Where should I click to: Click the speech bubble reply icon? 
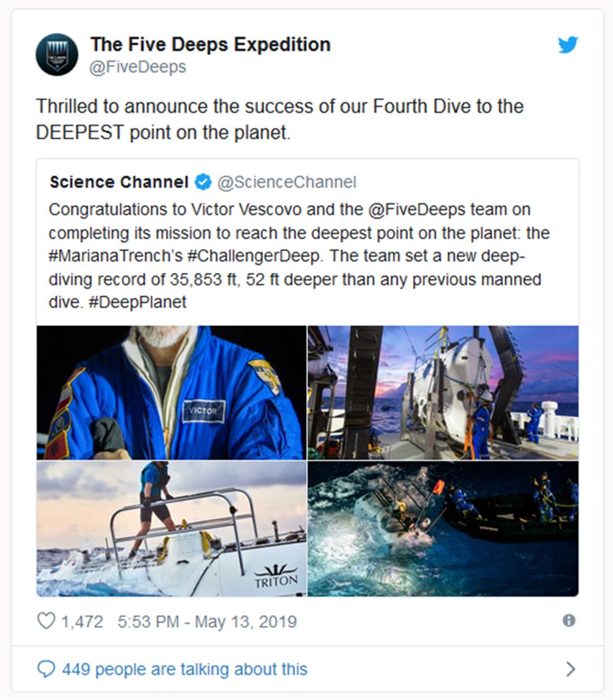tap(46, 669)
